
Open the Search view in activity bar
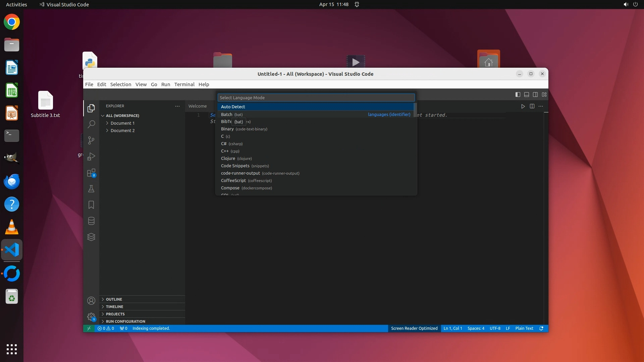point(91,124)
